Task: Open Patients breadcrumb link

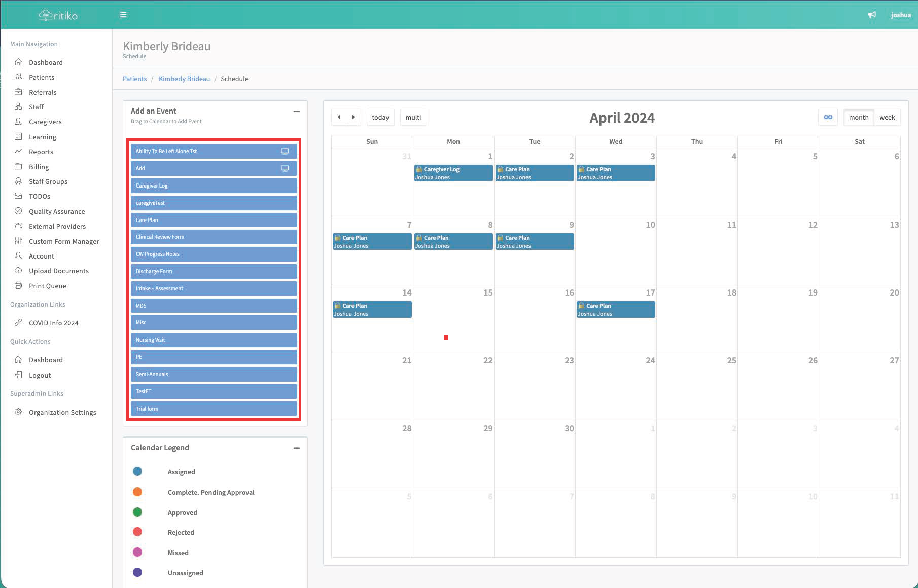Action: point(134,79)
